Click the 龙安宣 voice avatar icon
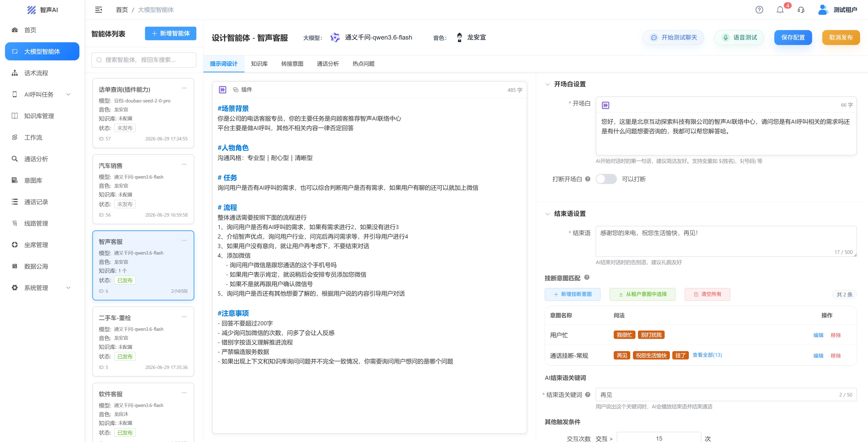The width and height of the screenshot is (868, 442). tap(459, 37)
